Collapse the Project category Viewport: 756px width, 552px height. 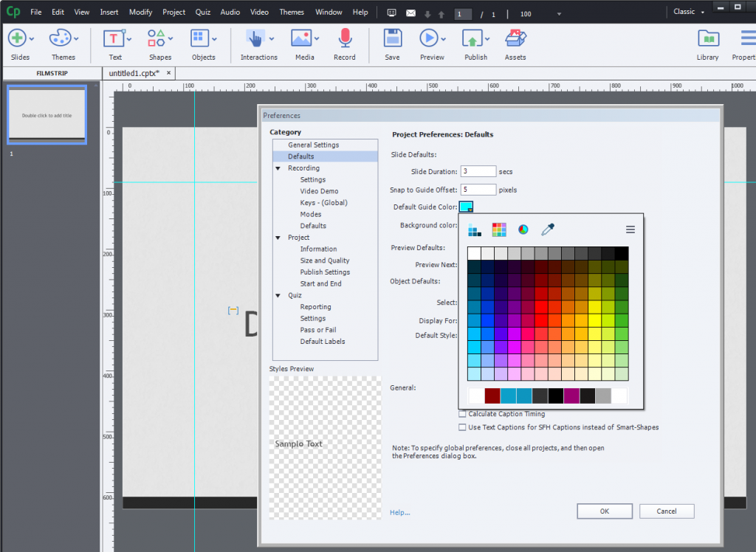(x=278, y=238)
